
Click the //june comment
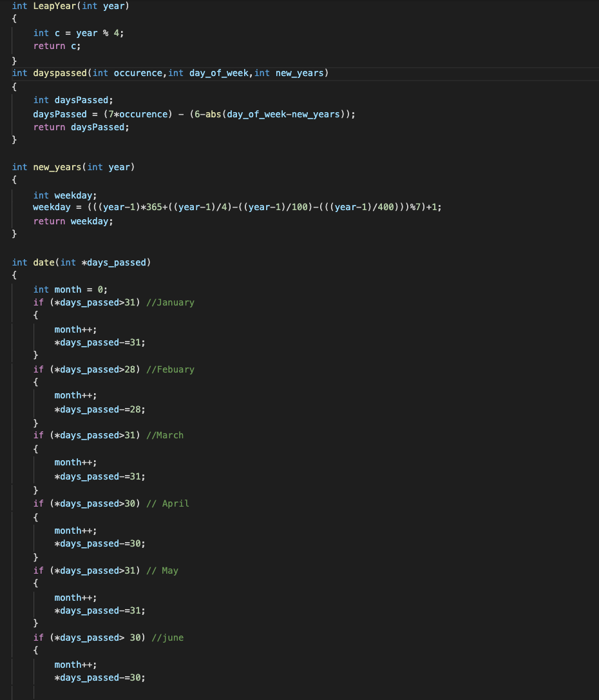(167, 637)
